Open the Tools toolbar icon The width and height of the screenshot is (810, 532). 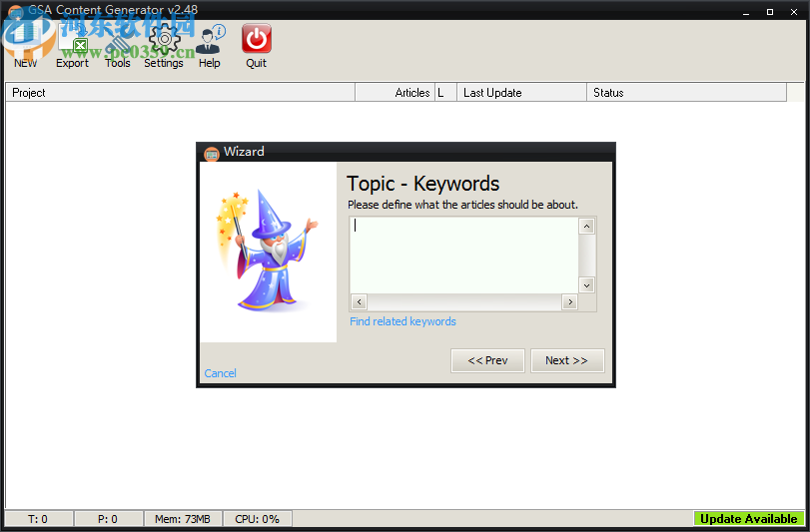coord(118,44)
